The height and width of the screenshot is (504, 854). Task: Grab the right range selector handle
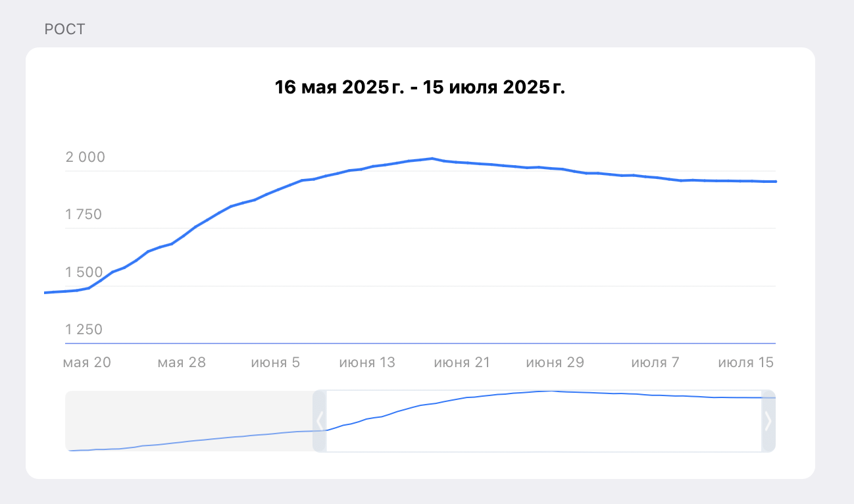tap(768, 421)
